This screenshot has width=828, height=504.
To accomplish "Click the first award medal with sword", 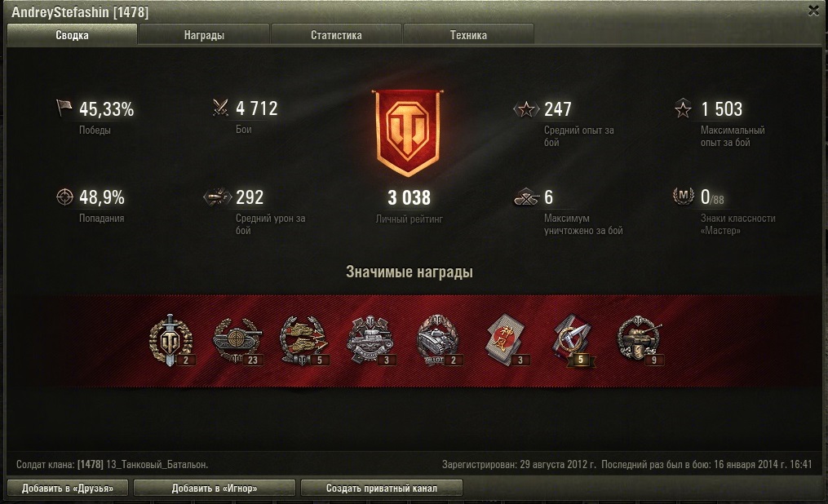I will click(170, 340).
